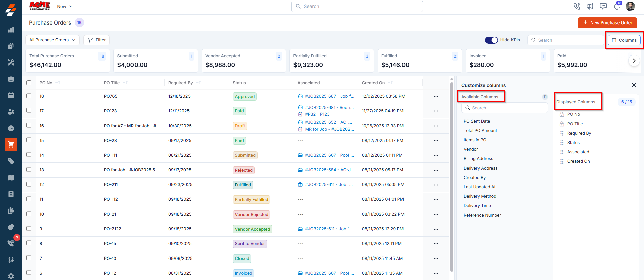This screenshot has height=280, width=644.
Task: Click the New Purchase Order button
Action: click(x=607, y=23)
